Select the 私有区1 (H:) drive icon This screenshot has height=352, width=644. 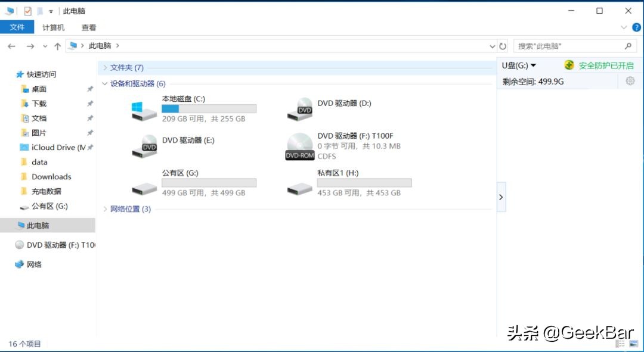299,189
